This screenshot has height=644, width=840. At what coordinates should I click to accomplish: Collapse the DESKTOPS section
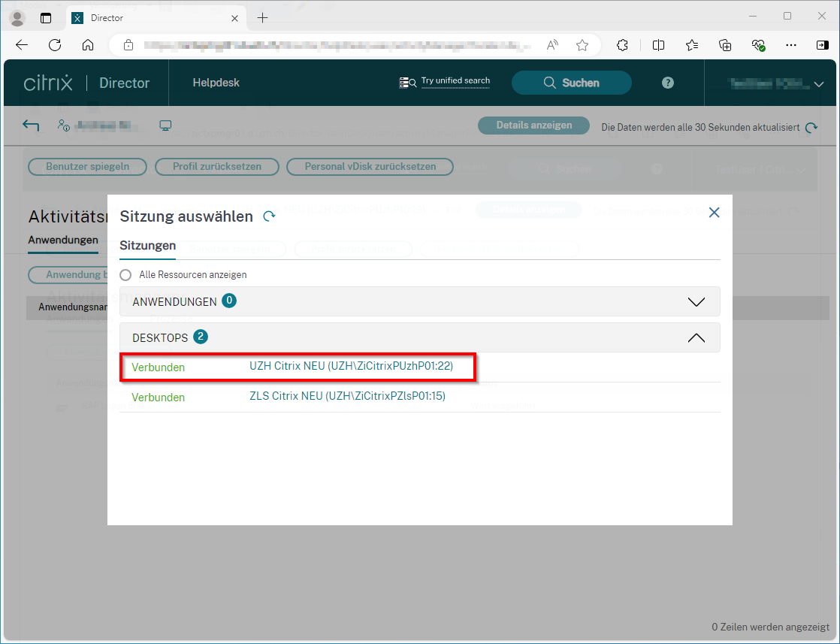point(696,338)
